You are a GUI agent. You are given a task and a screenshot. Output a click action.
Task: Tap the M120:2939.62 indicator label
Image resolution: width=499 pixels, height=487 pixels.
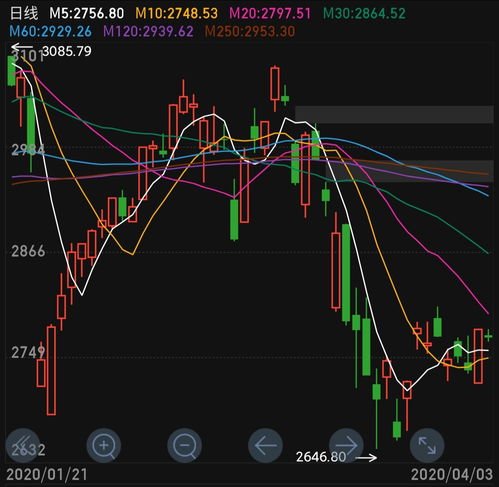tap(148, 31)
